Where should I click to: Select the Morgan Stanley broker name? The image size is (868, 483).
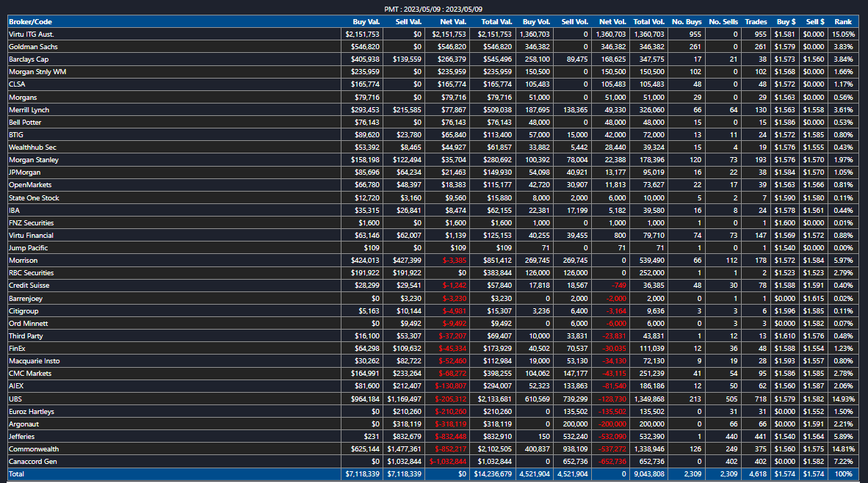(34, 160)
